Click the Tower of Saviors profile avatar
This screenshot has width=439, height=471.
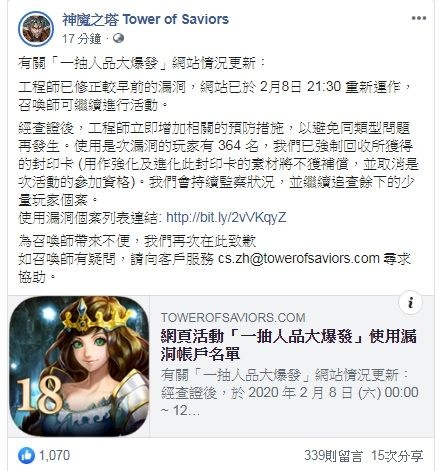pos(36,29)
